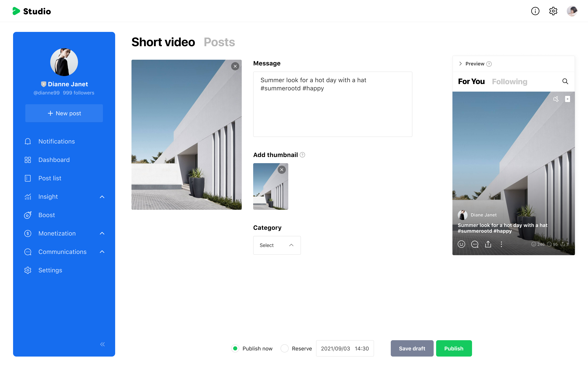Click the comment bubble icon in preview
Image resolution: width=588 pixels, height=368 pixels.
pyautogui.click(x=474, y=244)
